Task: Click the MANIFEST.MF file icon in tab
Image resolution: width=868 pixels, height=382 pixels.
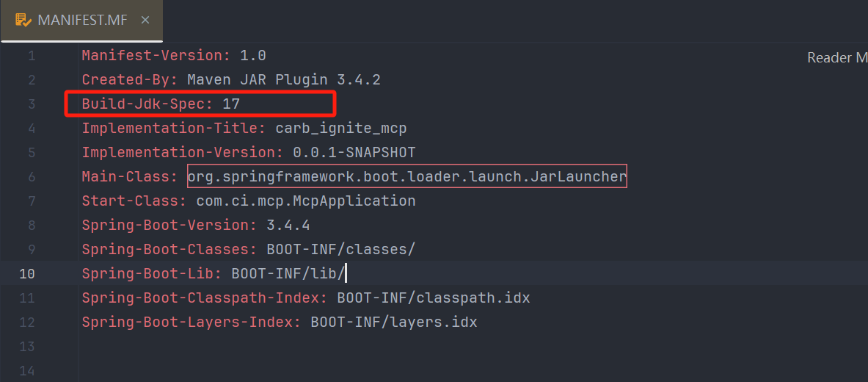Action: [23, 20]
